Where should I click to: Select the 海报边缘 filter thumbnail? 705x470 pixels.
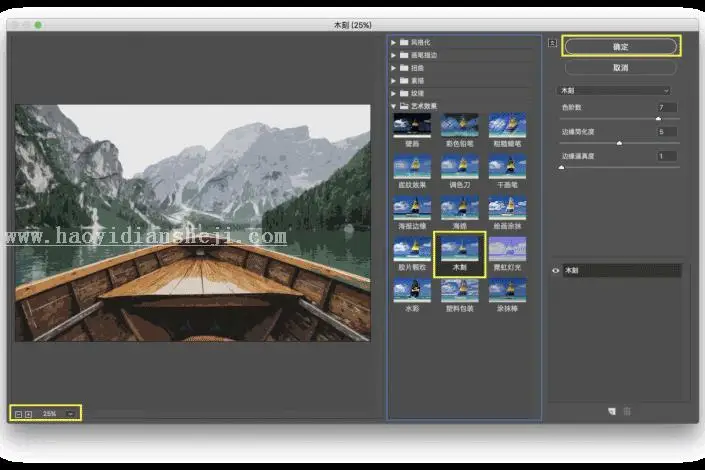412,208
